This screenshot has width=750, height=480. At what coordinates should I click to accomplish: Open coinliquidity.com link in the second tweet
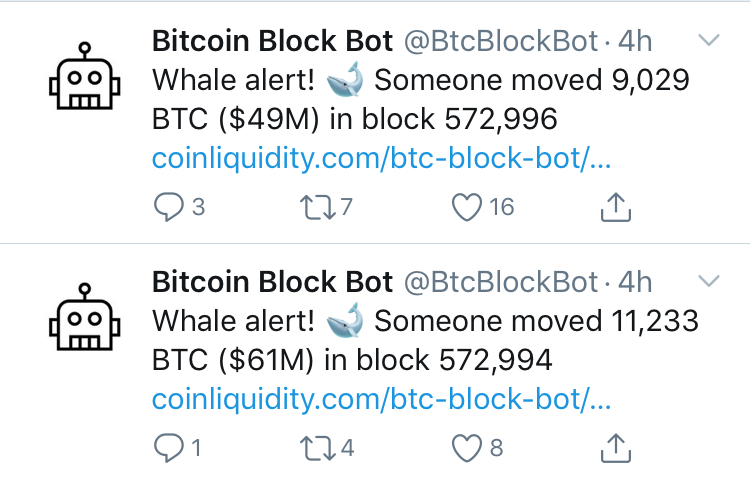[381, 400]
